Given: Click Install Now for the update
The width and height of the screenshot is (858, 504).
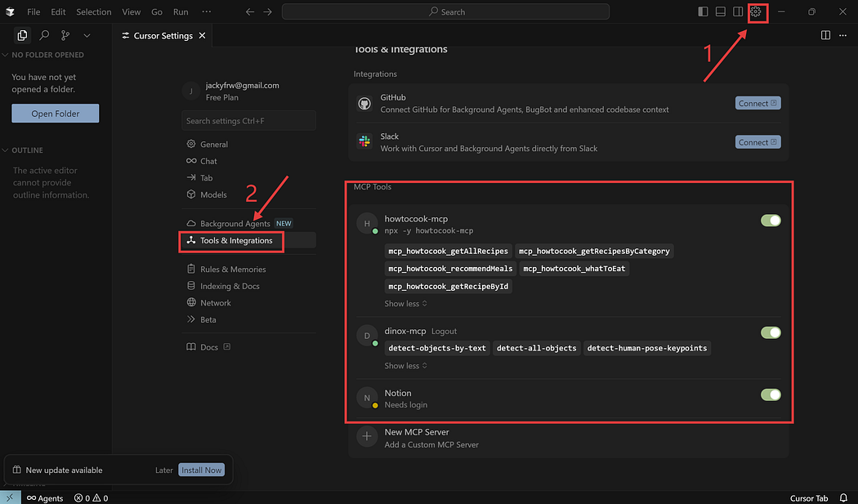Looking at the screenshot, I should tap(201, 470).
